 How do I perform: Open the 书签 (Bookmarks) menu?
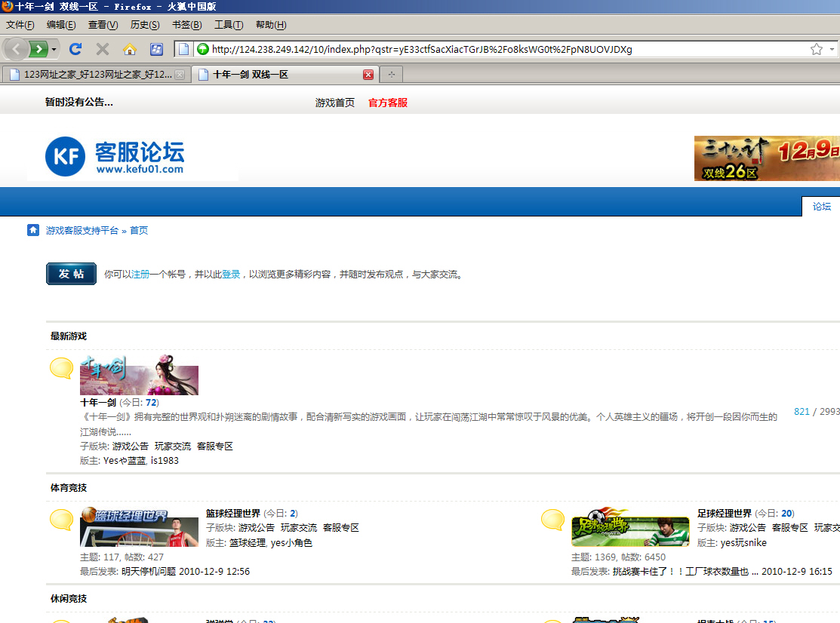pyautogui.click(x=186, y=25)
